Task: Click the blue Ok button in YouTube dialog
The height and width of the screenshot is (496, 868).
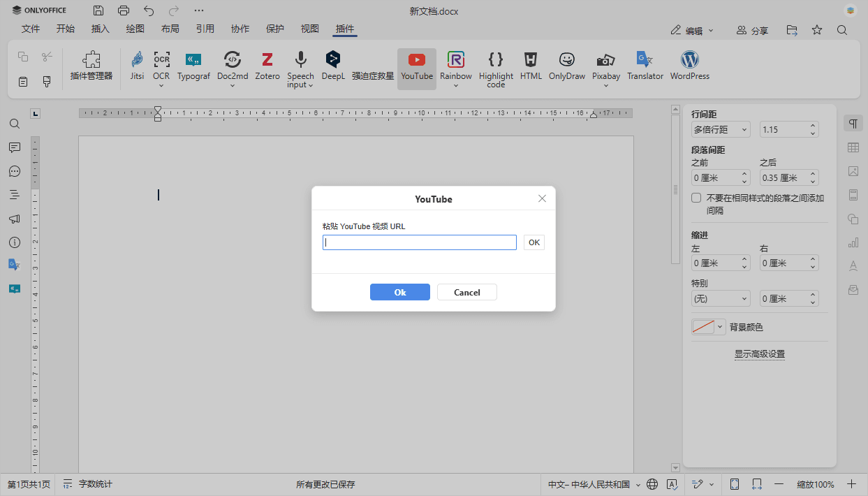Action: (400, 292)
